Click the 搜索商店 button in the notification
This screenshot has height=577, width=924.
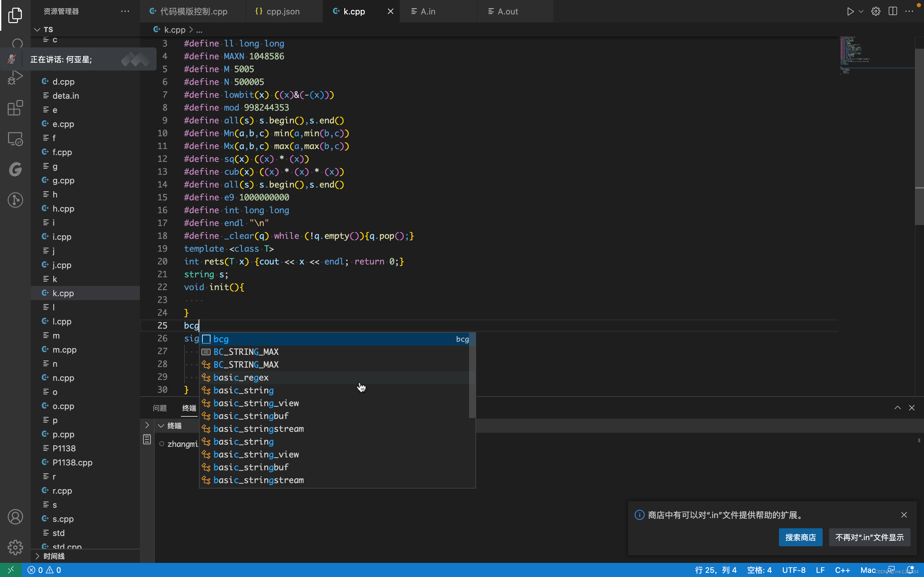coord(800,537)
